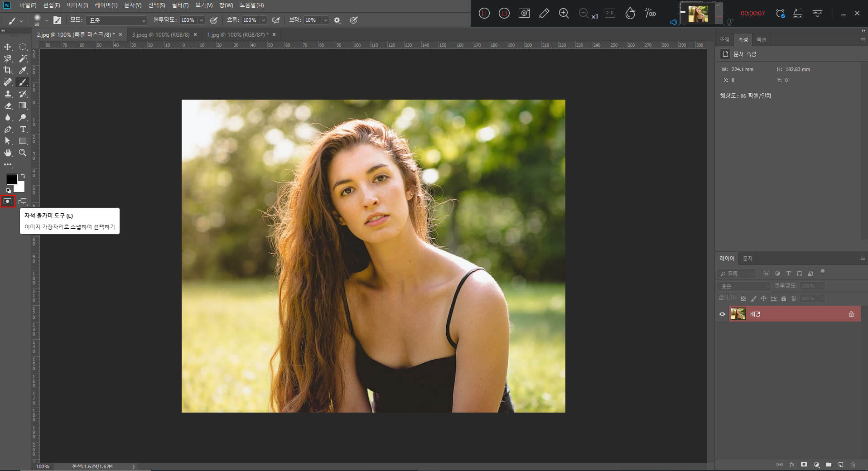Activate the Hand tool
The image size is (868, 471).
8,153
